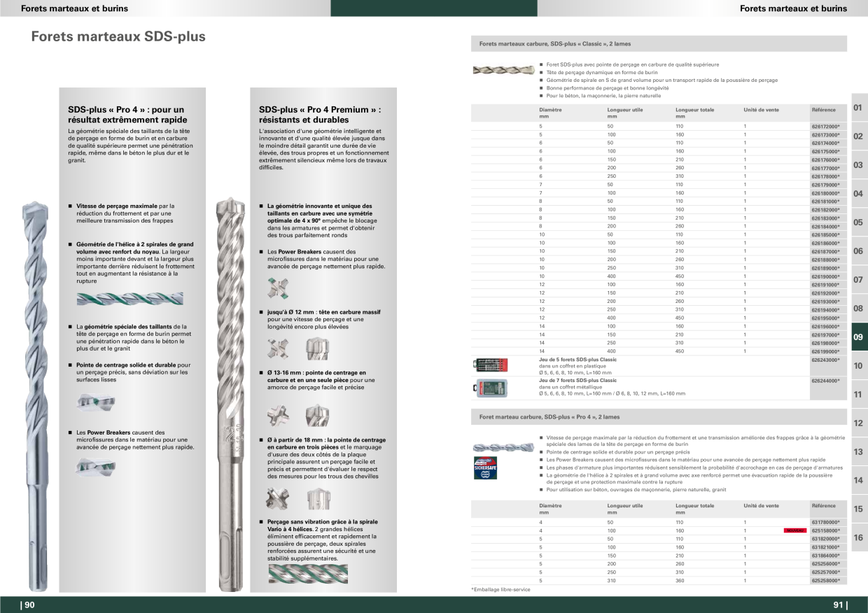Click section bar 'Forets marteaux carbure, SDS-plus « Classic », 2 lames'
This screenshot has width=868, height=613.
[x=659, y=43]
